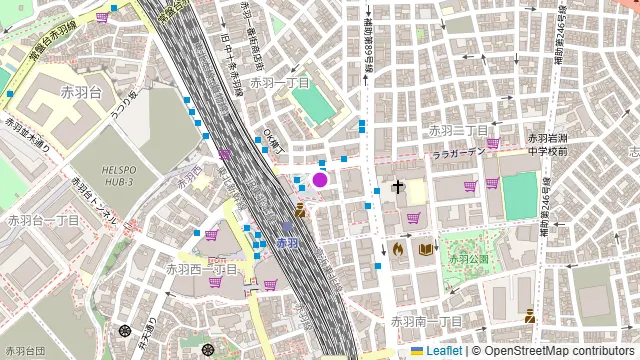Viewport: 640px width, 360px height.
Task: Click shopping cart icon directly below church cross
Action: point(413,218)
